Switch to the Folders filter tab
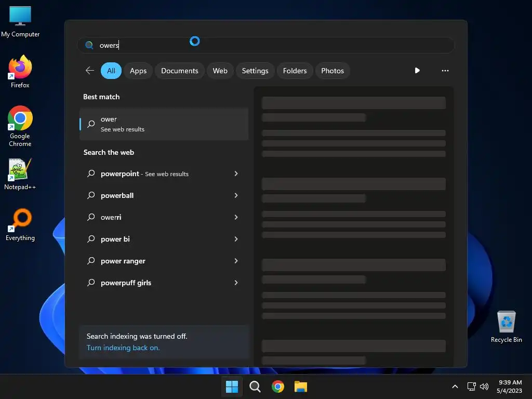The image size is (532, 399). click(x=295, y=71)
